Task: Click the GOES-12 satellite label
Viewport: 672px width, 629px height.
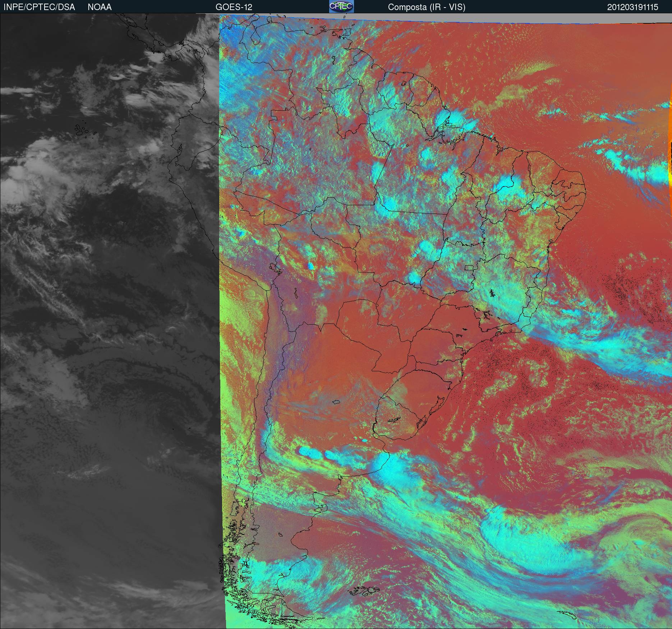Action: (234, 7)
